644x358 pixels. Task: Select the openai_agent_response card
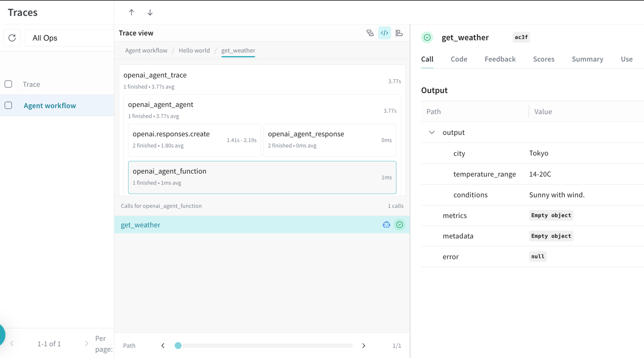(x=330, y=140)
